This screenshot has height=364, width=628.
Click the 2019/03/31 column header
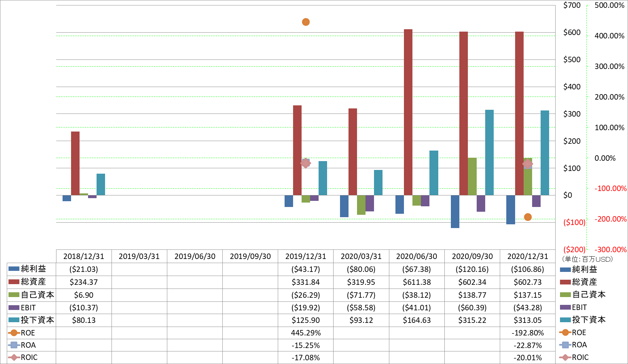tap(139, 256)
